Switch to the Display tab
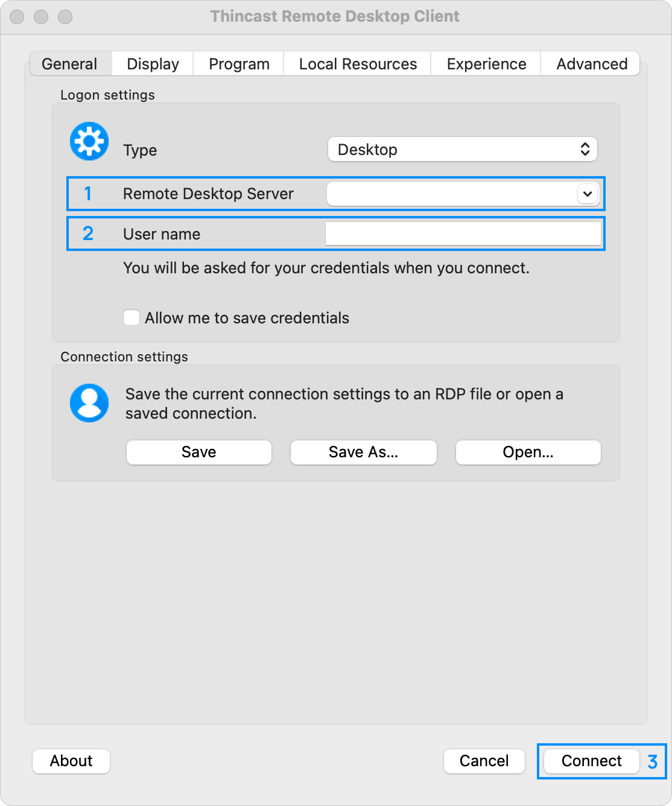672x806 pixels. [x=153, y=64]
